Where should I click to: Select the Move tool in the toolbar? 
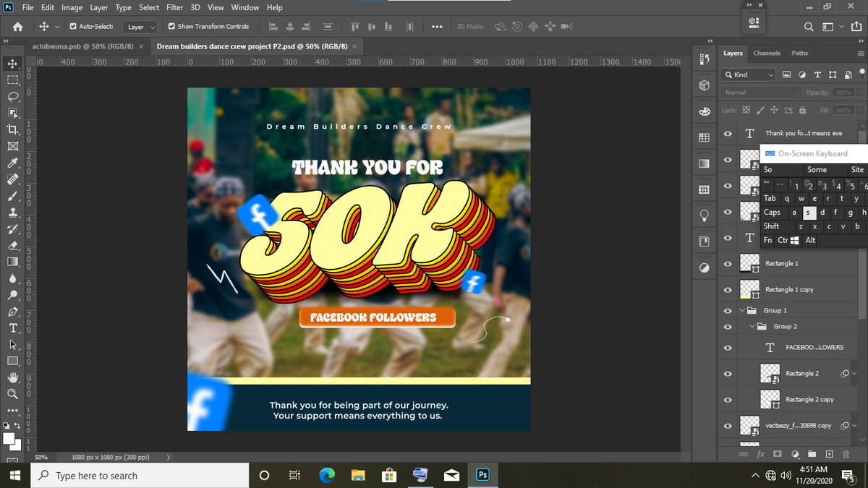tap(13, 64)
